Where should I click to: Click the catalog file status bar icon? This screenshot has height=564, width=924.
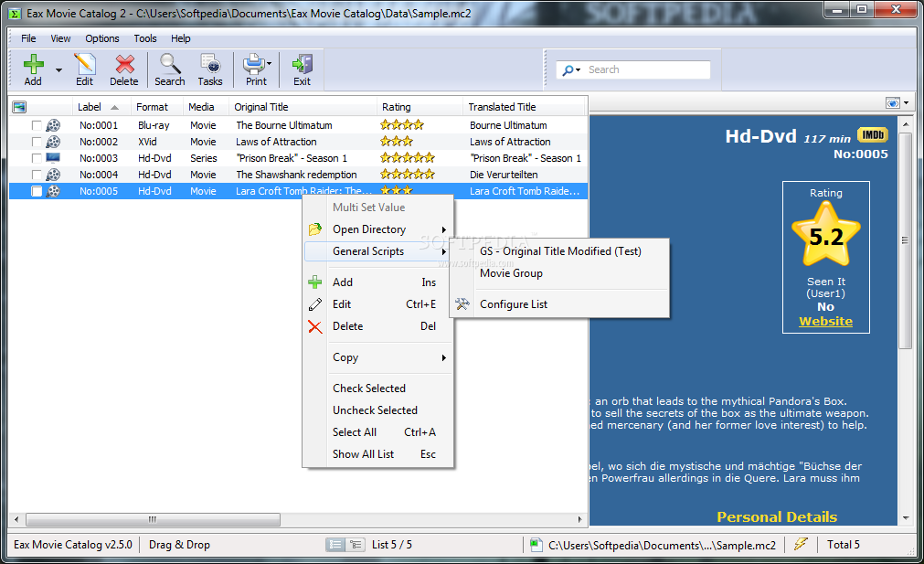click(536, 545)
